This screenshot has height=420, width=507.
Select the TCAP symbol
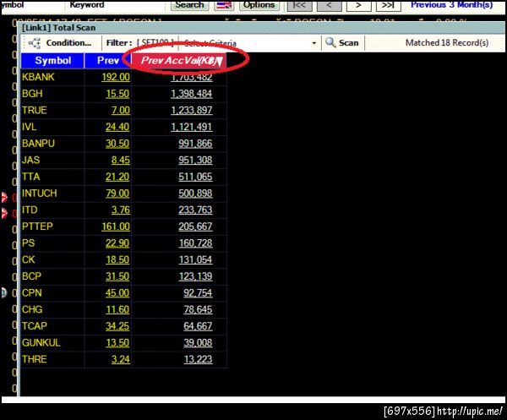(35, 326)
